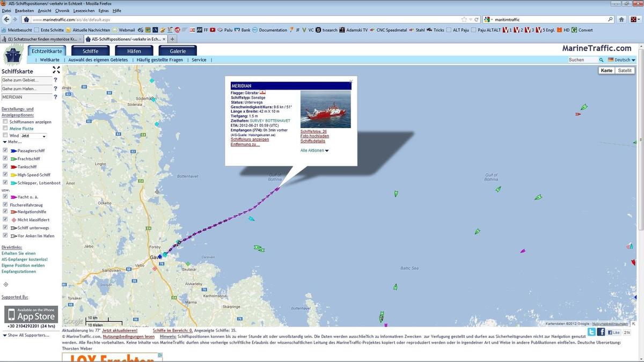Expand Alle Aktionen in ship popup
The height and width of the screenshot is (362, 644).
314,151
